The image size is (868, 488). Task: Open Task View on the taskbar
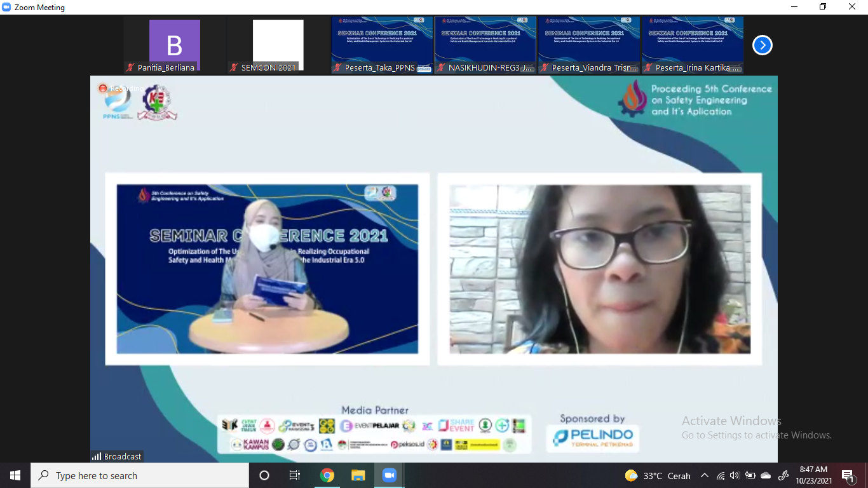click(x=295, y=475)
